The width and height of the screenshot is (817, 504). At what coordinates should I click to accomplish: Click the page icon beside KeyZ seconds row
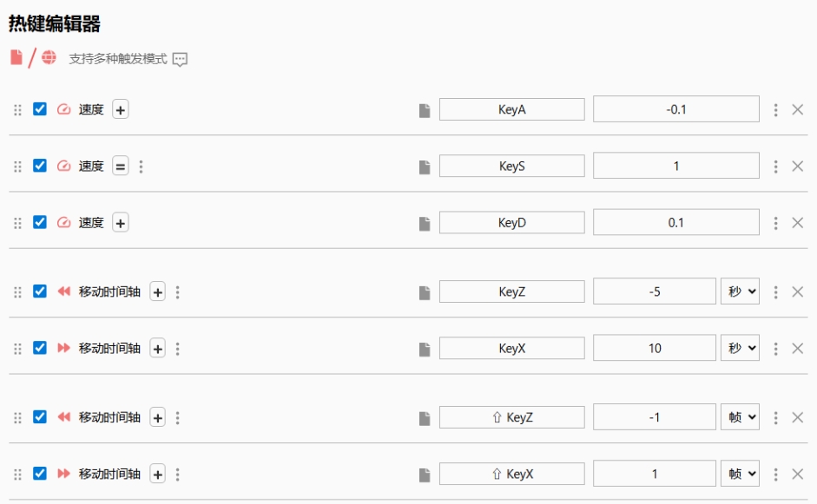425,292
